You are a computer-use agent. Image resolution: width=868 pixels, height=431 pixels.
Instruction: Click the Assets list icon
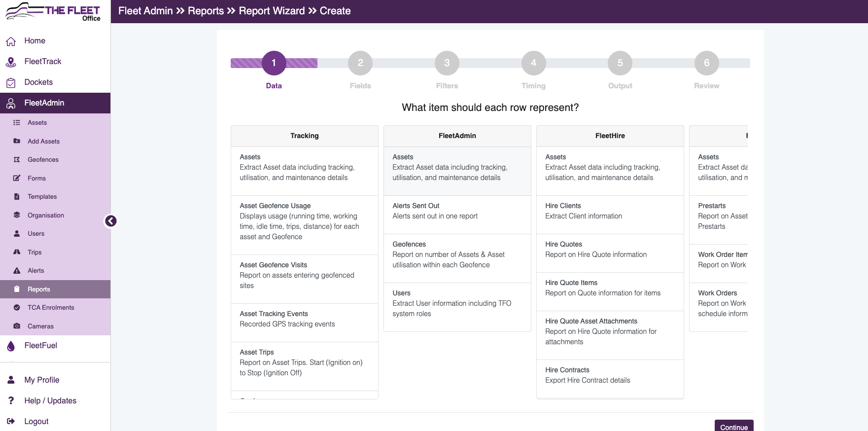point(17,123)
